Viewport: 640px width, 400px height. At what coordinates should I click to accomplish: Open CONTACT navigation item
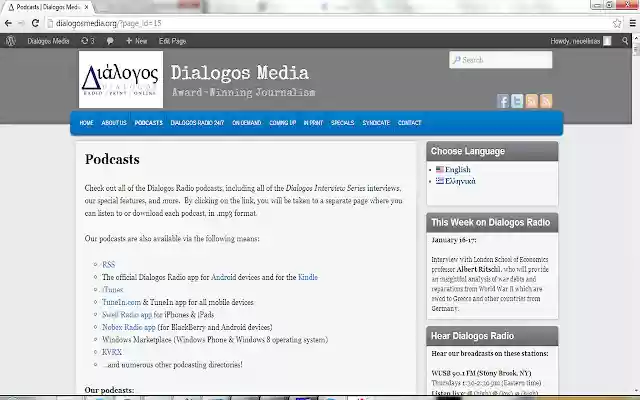[x=409, y=123]
